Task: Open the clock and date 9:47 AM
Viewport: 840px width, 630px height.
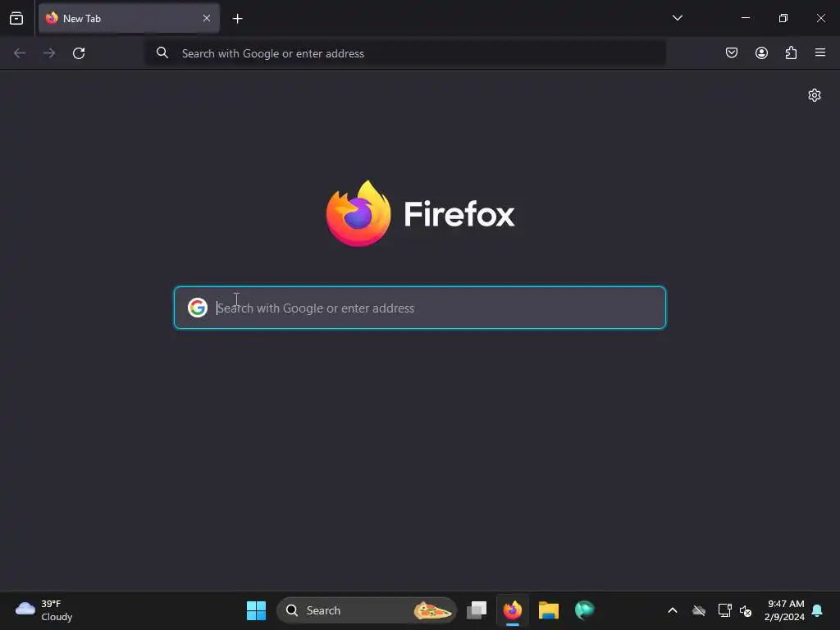Action: 784,610
